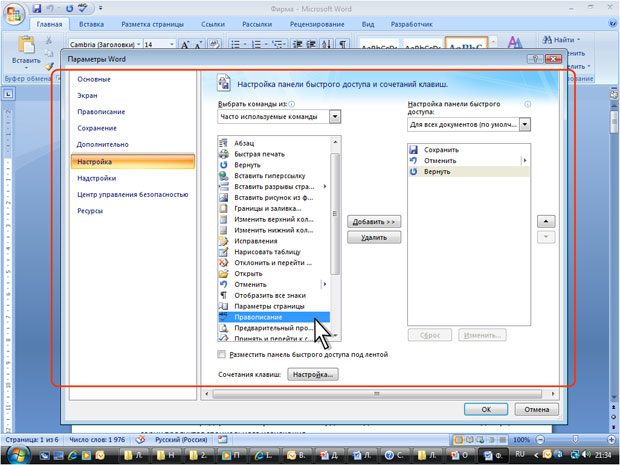Select Границы и заливка... command
This screenshot has height=465, width=620.
point(274,208)
